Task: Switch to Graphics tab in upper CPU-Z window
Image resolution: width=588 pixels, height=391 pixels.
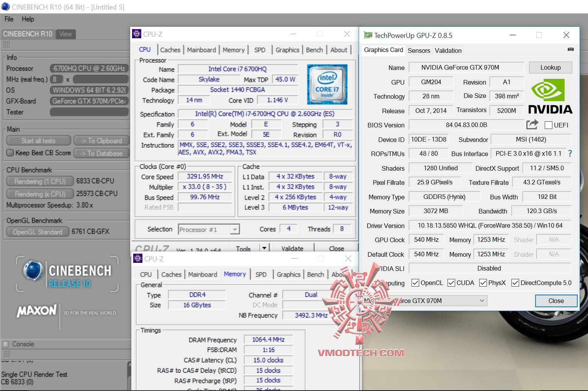Action: pyautogui.click(x=287, y=50)
